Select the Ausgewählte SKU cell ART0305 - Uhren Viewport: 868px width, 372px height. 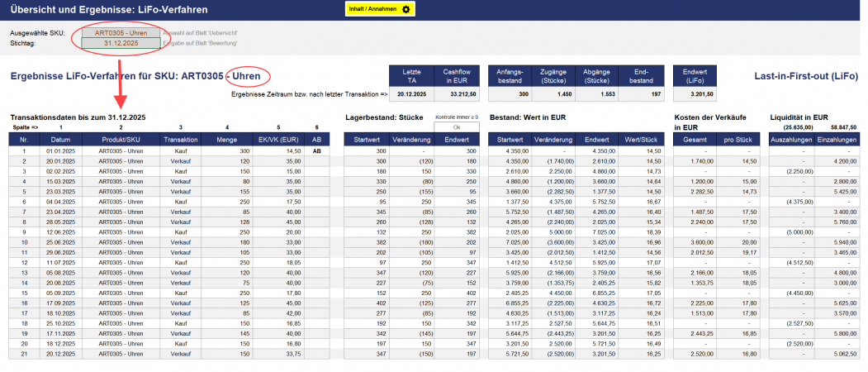[121, 32]
